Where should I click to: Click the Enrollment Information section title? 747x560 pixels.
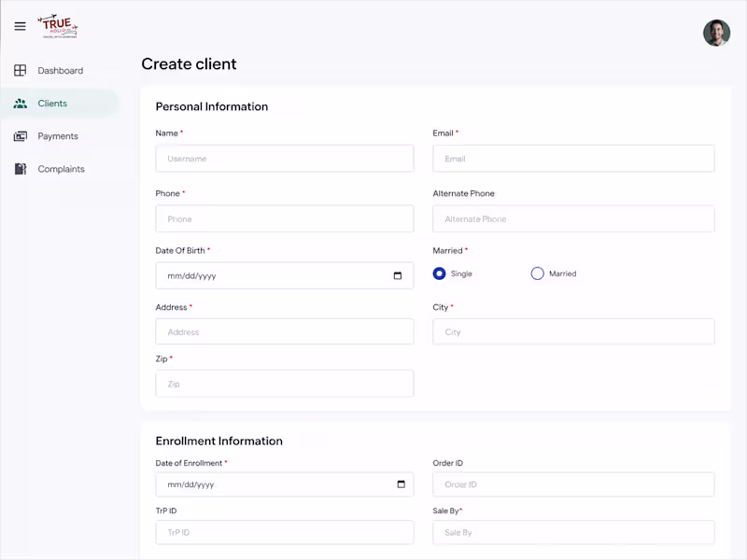(x=219, y=441)
